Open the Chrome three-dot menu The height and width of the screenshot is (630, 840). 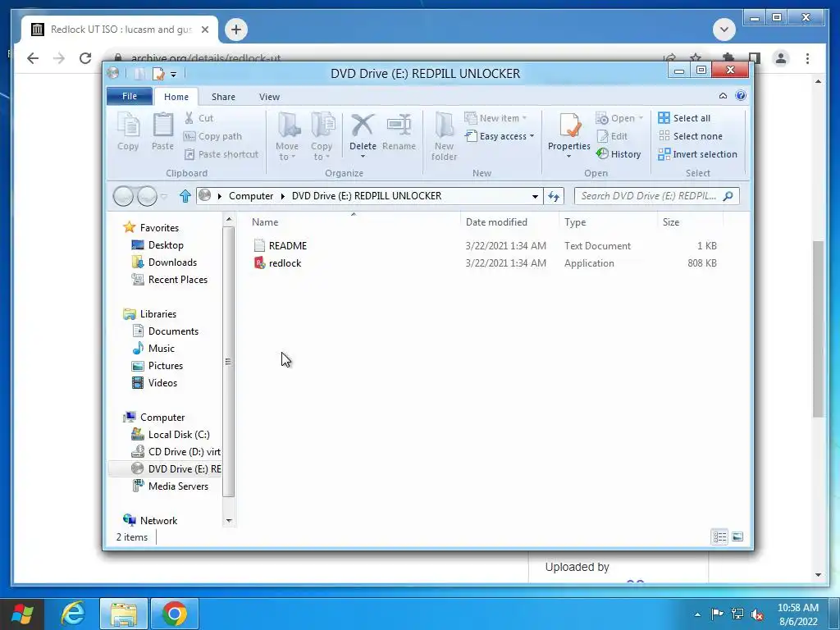point(807,58)
